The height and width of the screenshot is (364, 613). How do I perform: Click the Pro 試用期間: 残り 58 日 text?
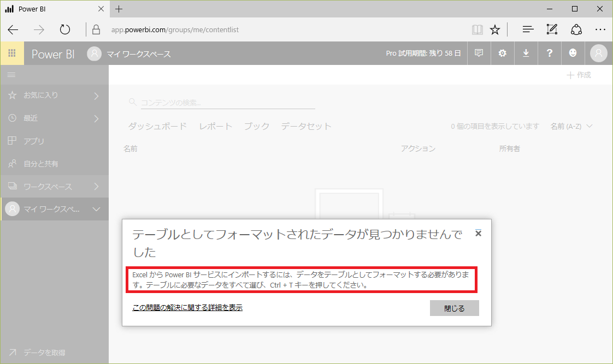[x=423, y=53]
